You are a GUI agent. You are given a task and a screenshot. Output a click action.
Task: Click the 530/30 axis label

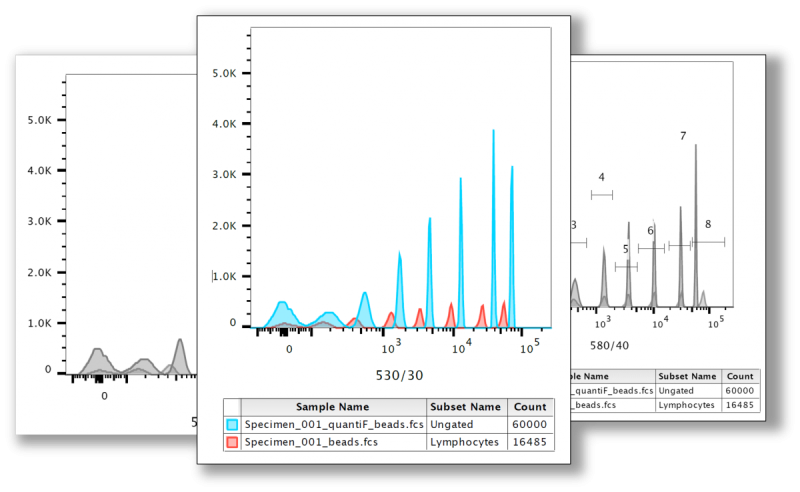pyautogui.click(x=399, y=376)
